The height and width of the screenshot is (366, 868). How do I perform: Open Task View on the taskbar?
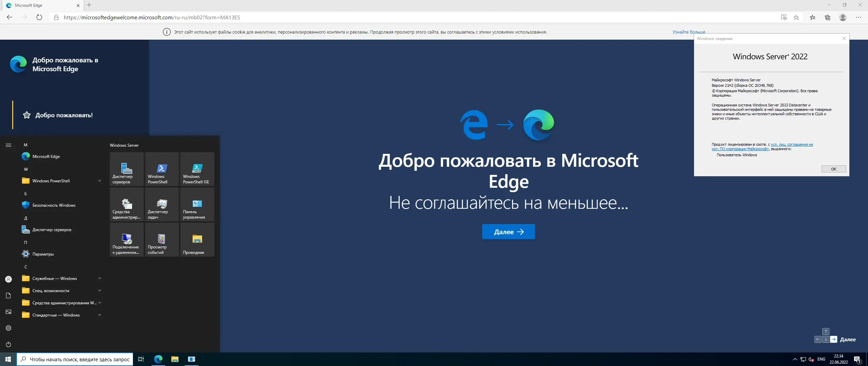click(x=141, y=359)
